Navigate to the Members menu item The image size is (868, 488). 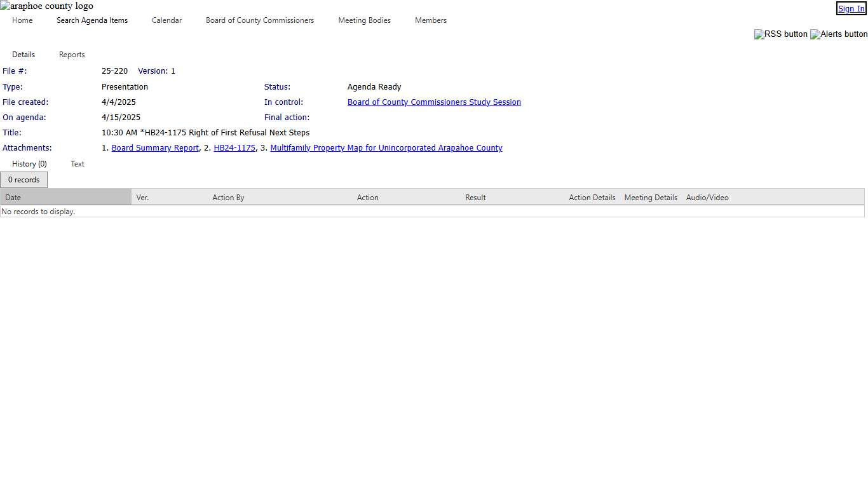pos(430,20)
